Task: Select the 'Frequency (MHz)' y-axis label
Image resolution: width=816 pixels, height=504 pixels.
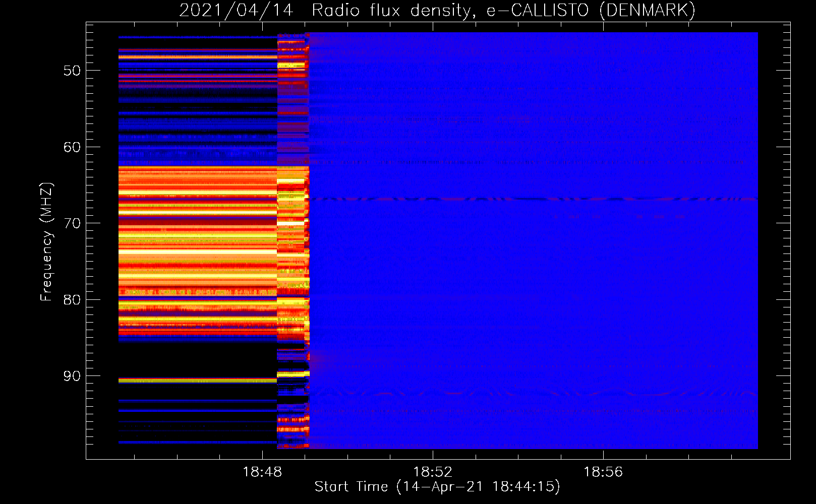Action: (46, 242)
